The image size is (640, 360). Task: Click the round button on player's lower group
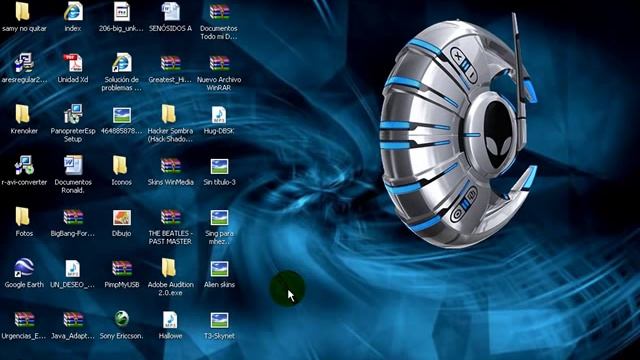click(x=457, y=214)
